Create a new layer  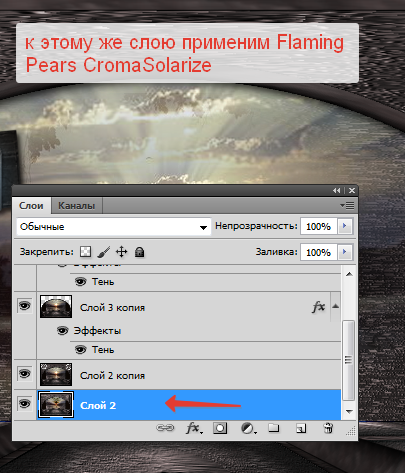[x=301, y=428]
